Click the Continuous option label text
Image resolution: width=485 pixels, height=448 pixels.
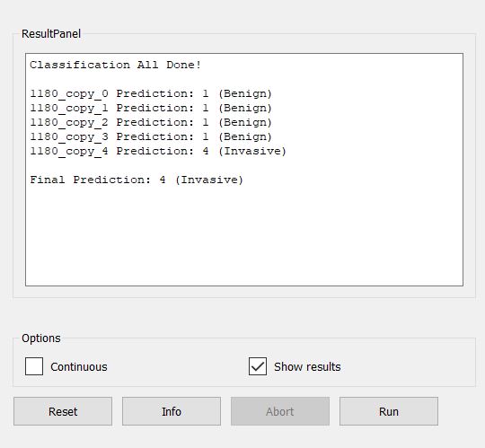click(x=79, y=366)
